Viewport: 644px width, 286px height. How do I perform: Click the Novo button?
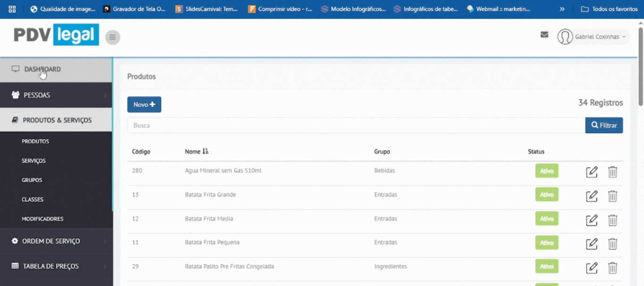[x=144, y=104]
